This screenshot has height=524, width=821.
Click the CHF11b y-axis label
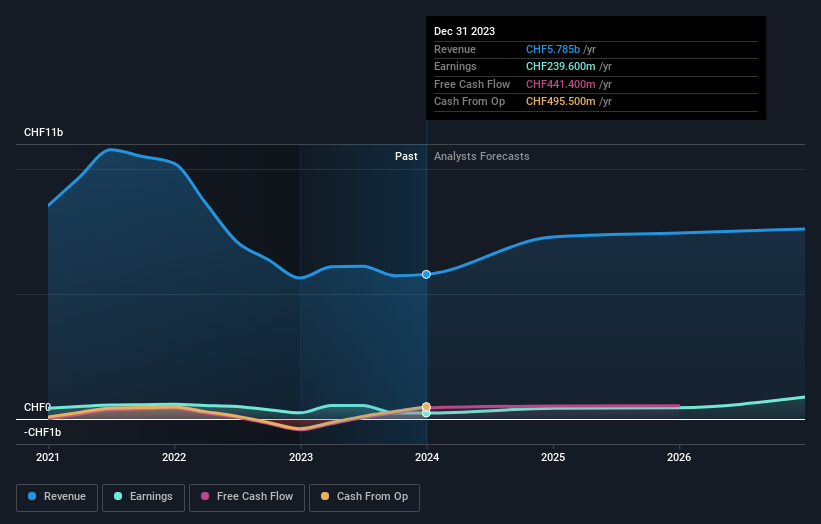pyautogui.click(x=43, y=132)
